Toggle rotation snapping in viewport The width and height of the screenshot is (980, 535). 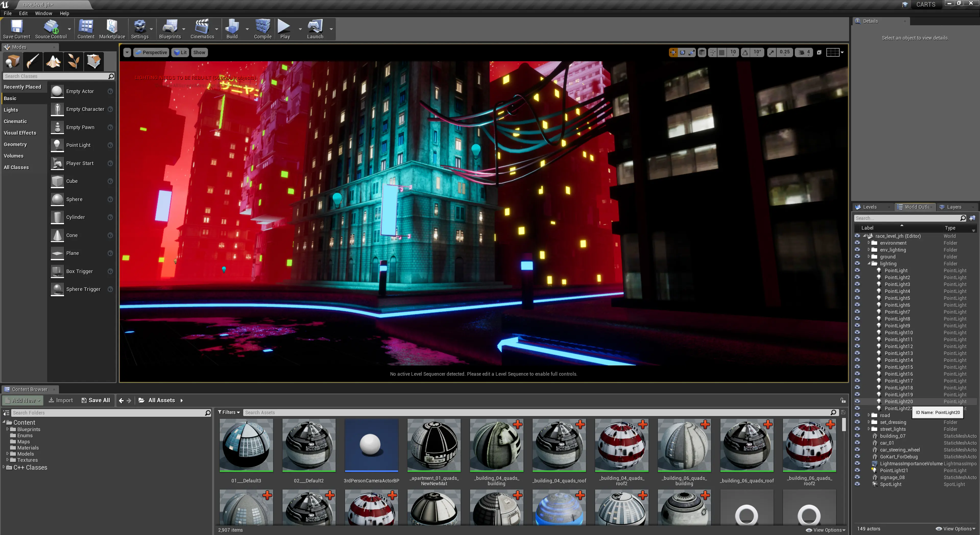(745, 53)
